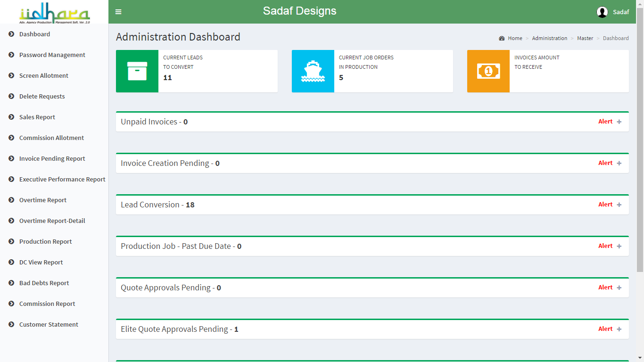Viewport: 644px width, 362px height.
Task: Expand the Lead Conversion panel
Action: [x=619, y=205]
